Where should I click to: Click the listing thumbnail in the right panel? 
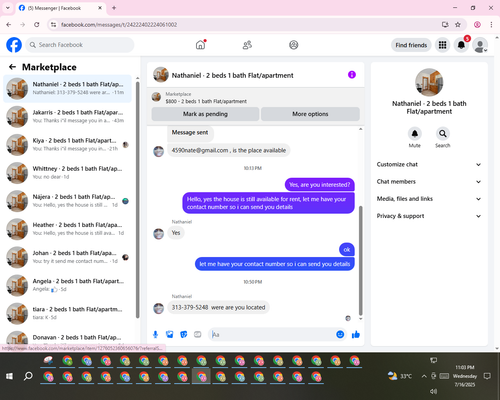pos(429,82)
